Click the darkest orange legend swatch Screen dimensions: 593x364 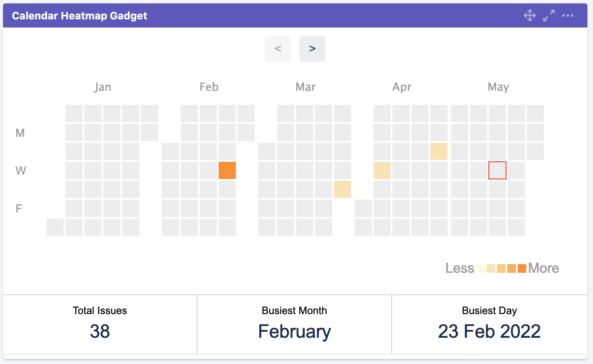[x=522, y=268]
